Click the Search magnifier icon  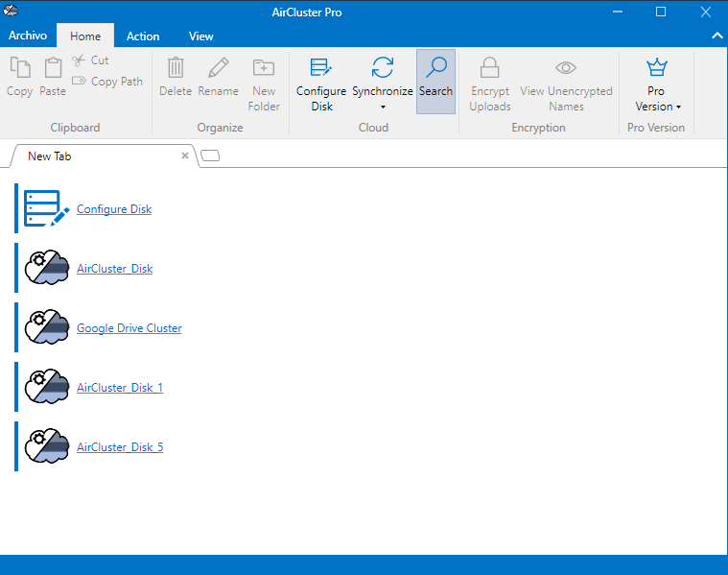click(x=435, y=68)
